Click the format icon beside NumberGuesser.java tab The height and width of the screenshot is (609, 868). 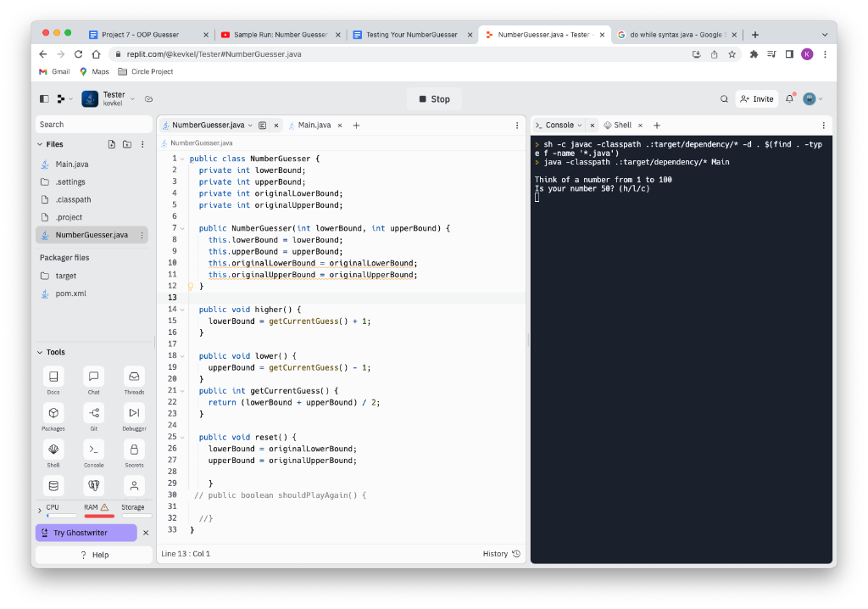tap(263, 126)
